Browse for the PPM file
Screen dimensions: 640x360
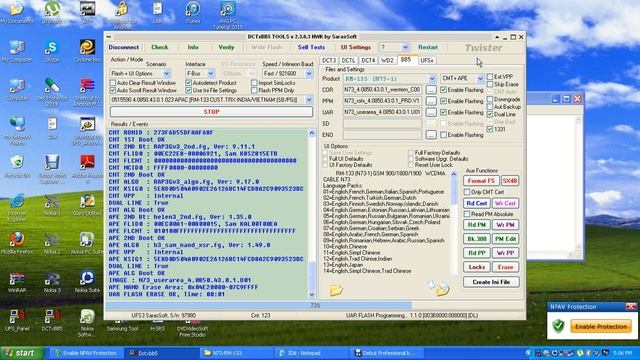click(431, 101)
